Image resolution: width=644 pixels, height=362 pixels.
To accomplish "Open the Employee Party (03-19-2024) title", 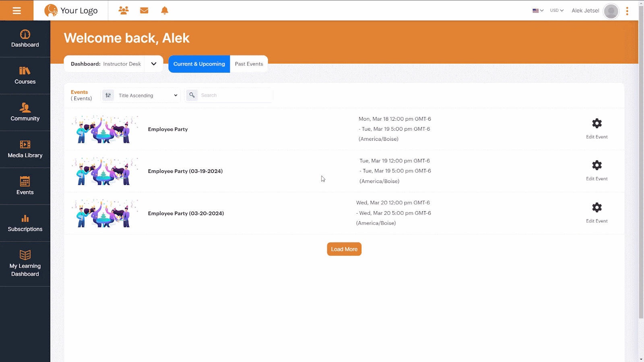I will 185,171.
